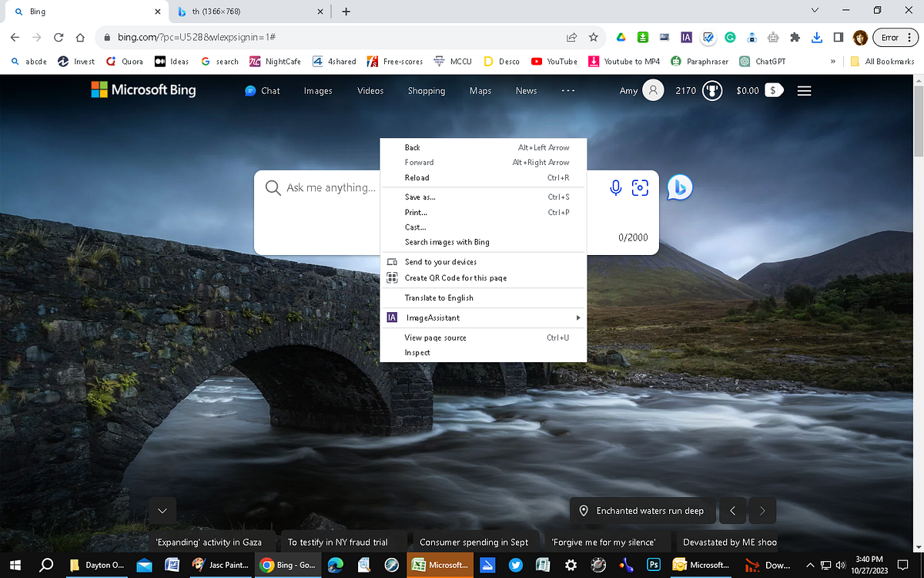Open Photoshop from the taskbar
The image size is (924, 578).
(653, 565)
